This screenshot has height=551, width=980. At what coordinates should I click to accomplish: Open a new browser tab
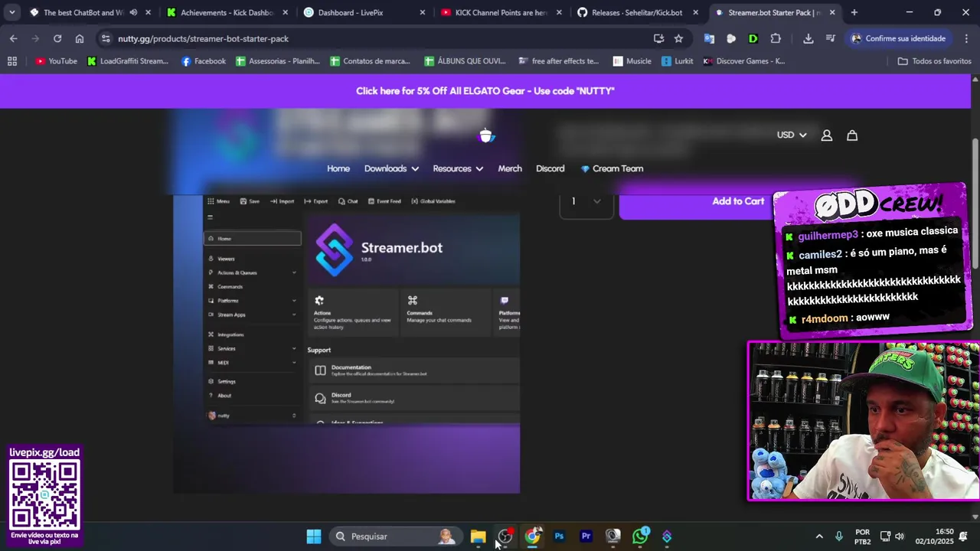tap(854, 12)
